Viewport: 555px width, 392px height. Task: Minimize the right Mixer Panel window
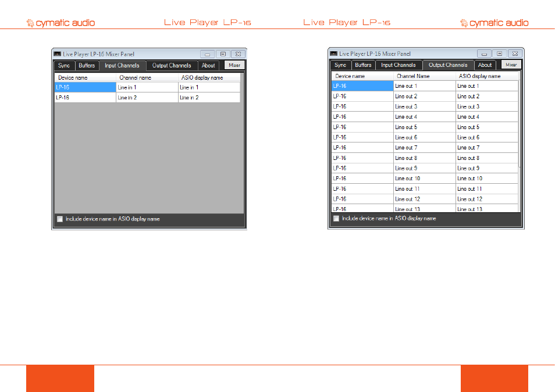click(484, 54)
